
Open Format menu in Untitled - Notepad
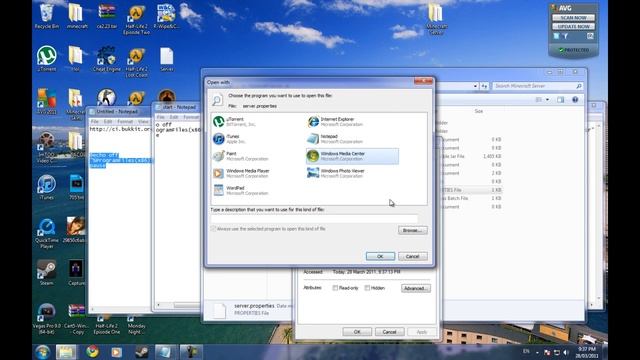coord(125,122)
